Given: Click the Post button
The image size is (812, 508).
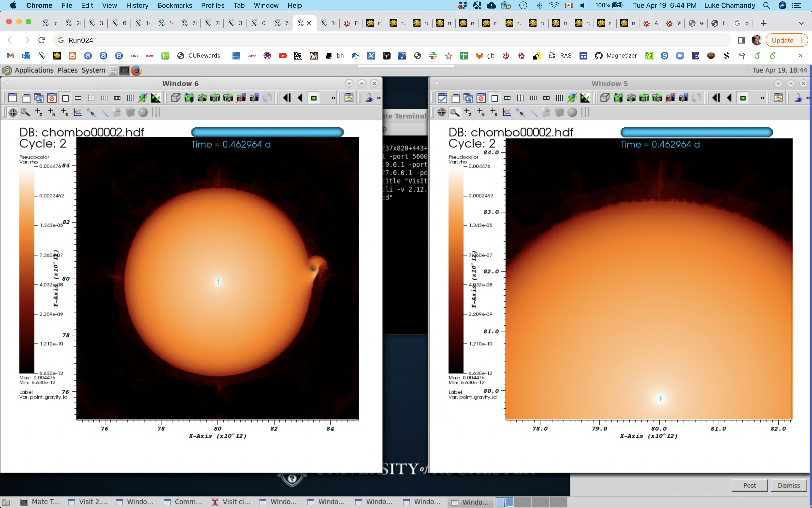Looking at the screenshot, I should [x=750, y=485].
